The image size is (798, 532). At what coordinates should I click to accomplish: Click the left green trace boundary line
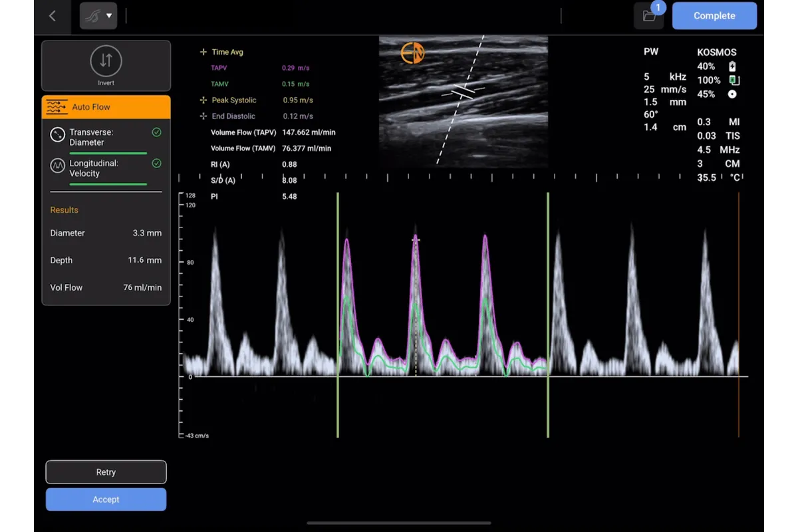coord(338,315)
